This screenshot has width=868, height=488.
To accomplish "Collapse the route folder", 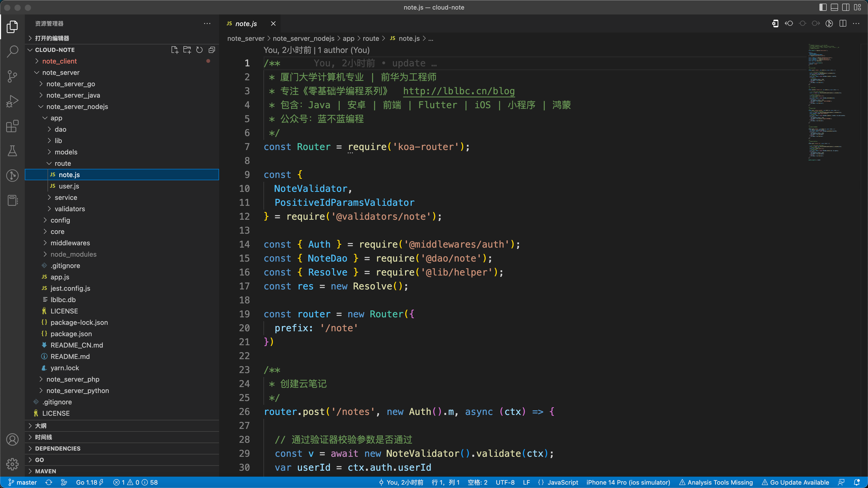I will (63, 163).
